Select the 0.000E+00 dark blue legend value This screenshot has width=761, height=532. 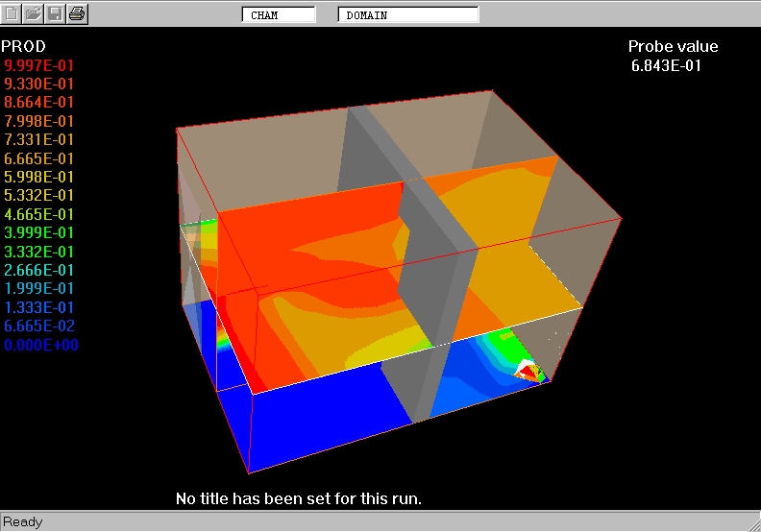(39, 345)
